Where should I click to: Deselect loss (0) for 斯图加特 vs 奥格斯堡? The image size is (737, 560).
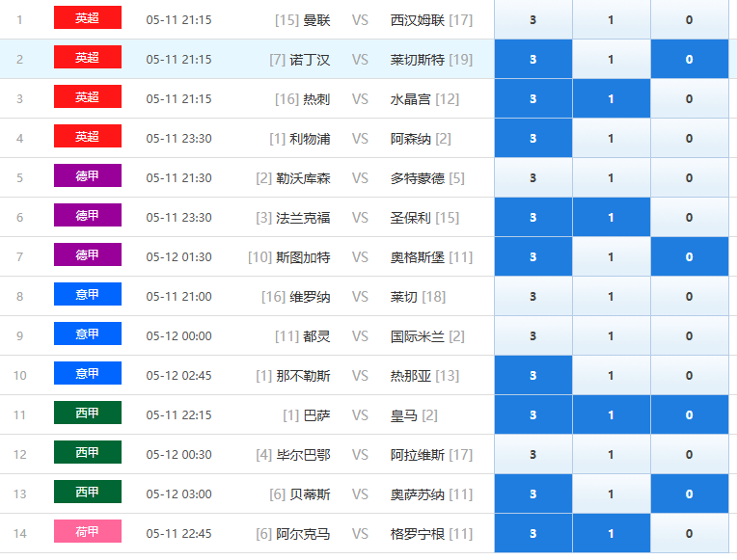coord(690,256)
